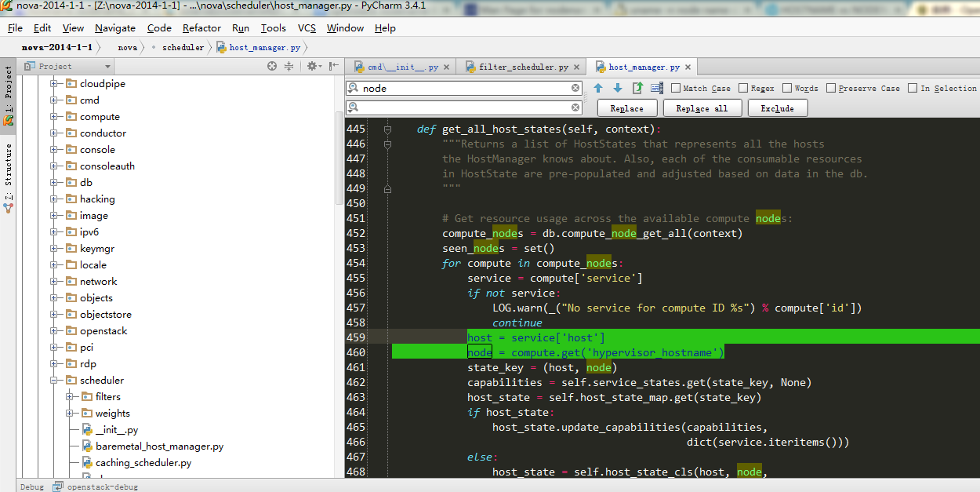Open the Navigate menu

pyautogui.click(x=114, y=27)
